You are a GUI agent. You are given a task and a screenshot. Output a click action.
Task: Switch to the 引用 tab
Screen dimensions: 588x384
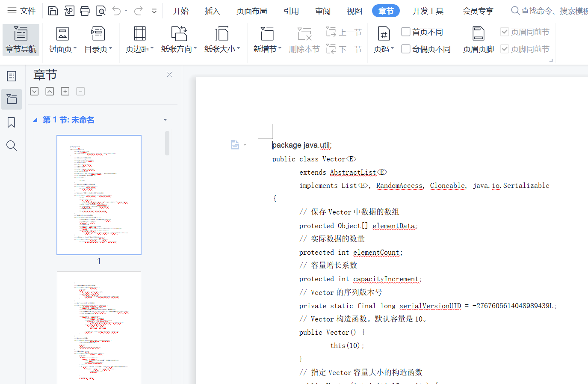point(291,11)
